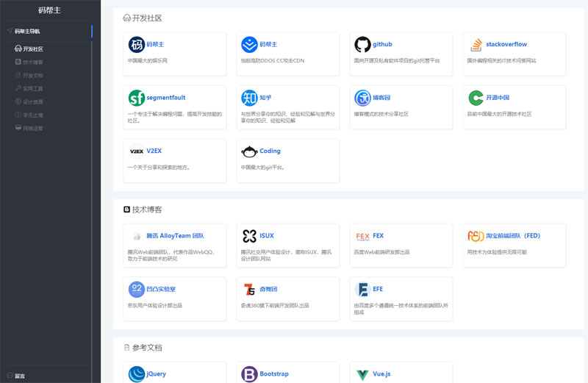Image resolution: width=588 pixels, height=383 pixels.
Task: Click the text 奇虎360旗下前端开发团队出品
Action: pyautogui.click(x=275, y=305)
